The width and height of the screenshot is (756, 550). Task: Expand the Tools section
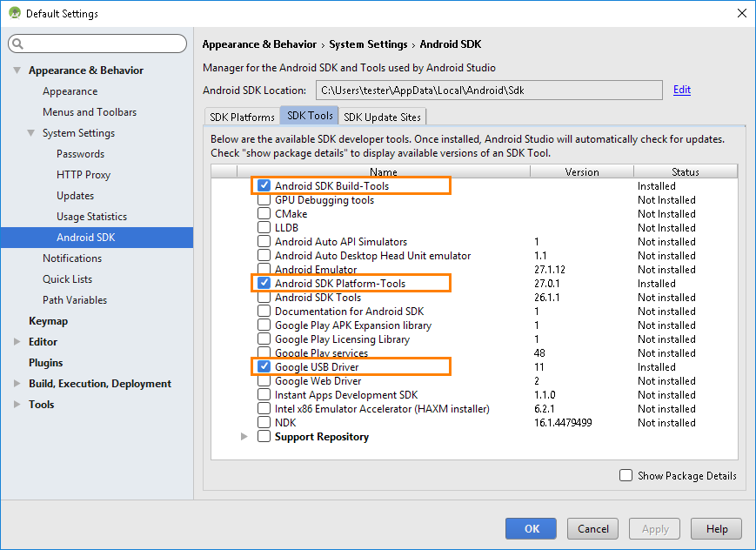(17, 405)
